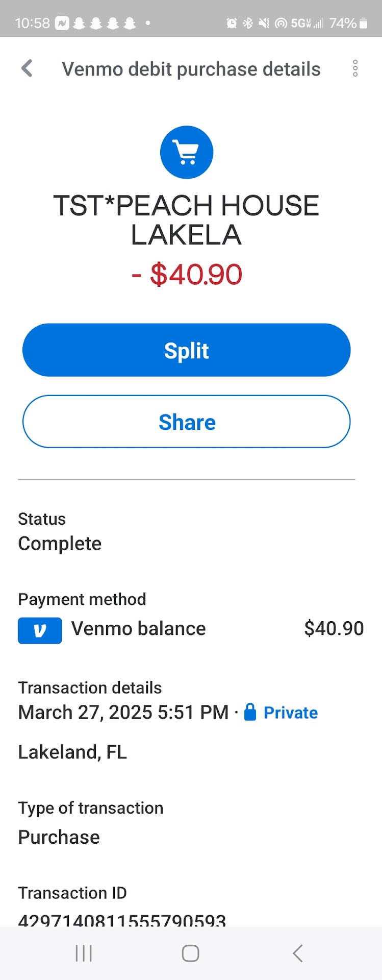This screenshot has width=382, height=980.
Task: Tap the red -$40.90 amount
Action: [x=187, y=275]
